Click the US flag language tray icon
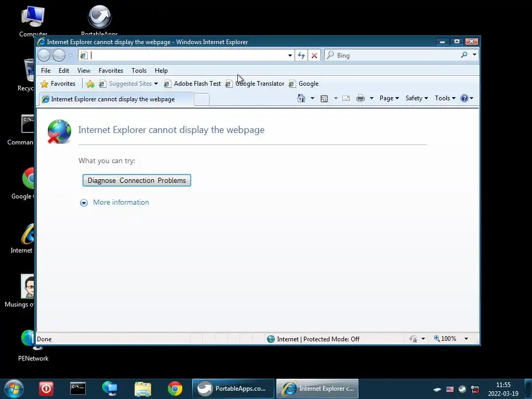This screenshot has height=399, width=532. pos(450,389)
